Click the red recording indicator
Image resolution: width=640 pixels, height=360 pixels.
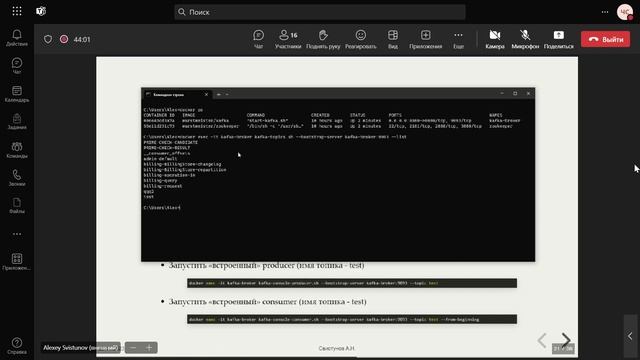[64, 39]
